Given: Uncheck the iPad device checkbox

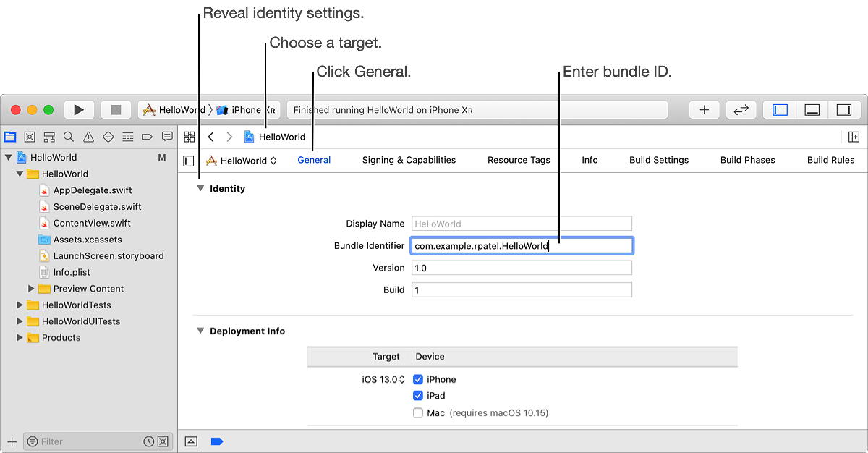Looking at the screenshot, I should 418,396.
